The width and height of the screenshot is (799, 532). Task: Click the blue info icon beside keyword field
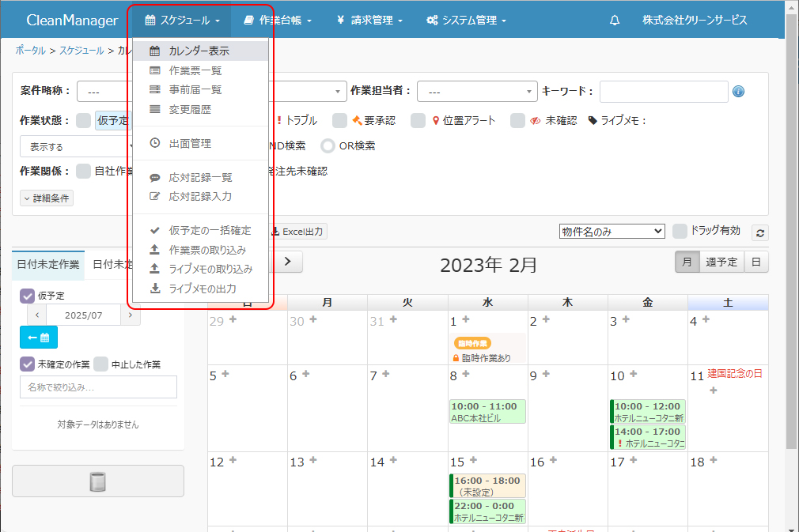click(x=738, y=92)
